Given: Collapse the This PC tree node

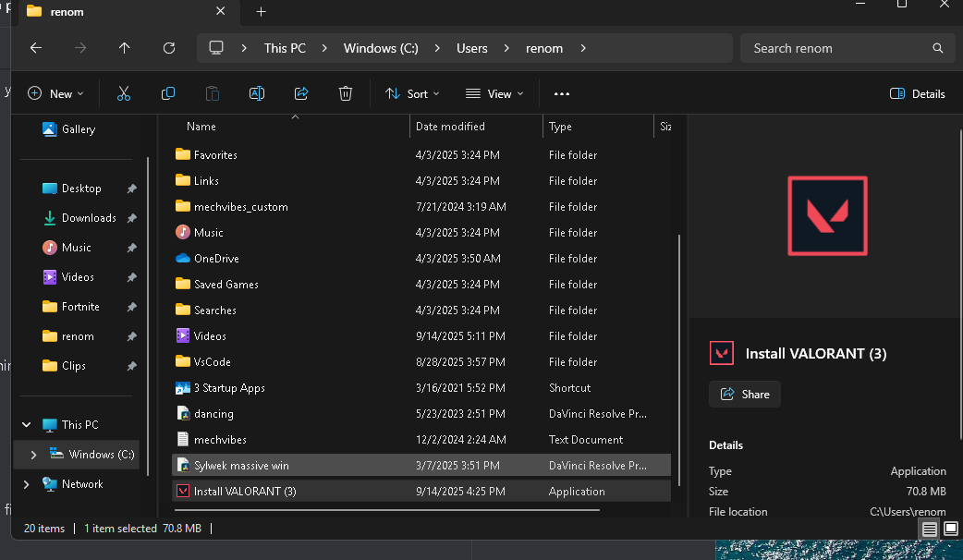Looking at the screenshot, I should pyautogui.click(x=27, y=425).
